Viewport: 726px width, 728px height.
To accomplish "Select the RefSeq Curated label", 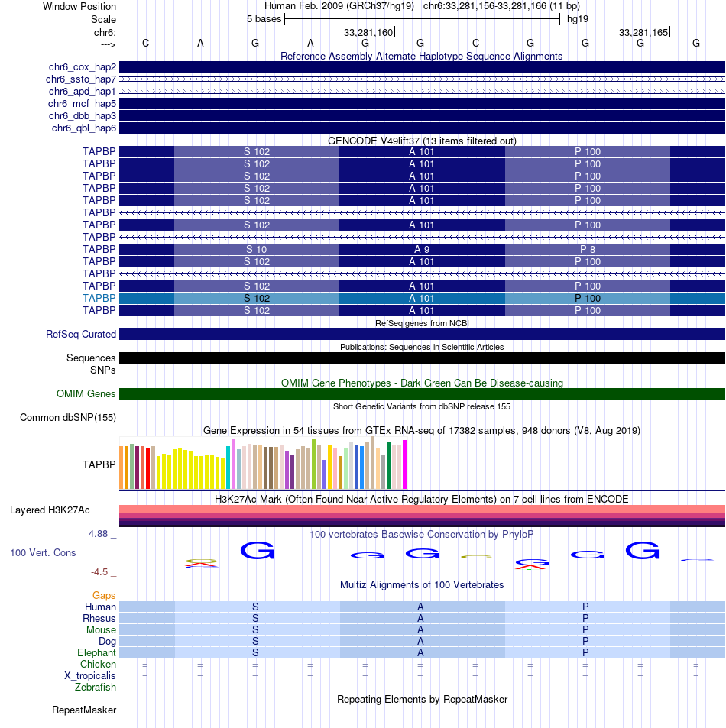I will pyautogui.click(x=81, y=335).
